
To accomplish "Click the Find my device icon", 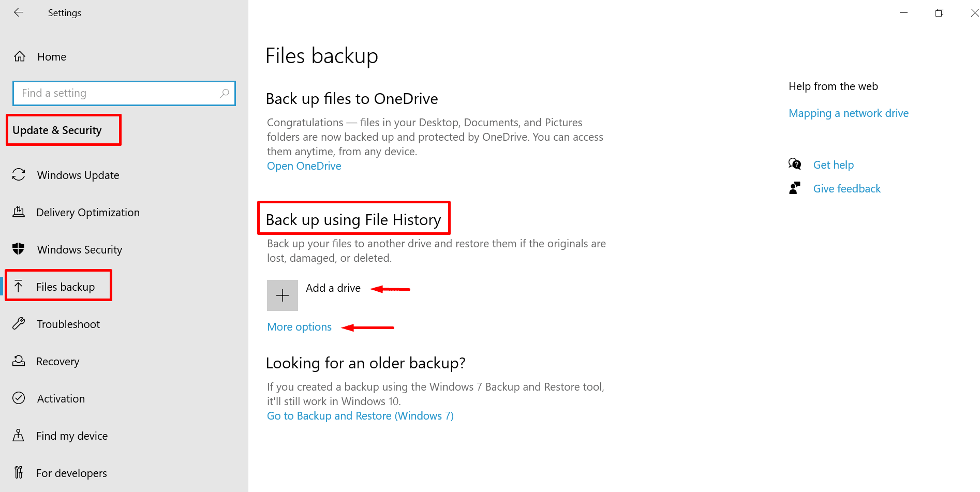I will [19, 436].
